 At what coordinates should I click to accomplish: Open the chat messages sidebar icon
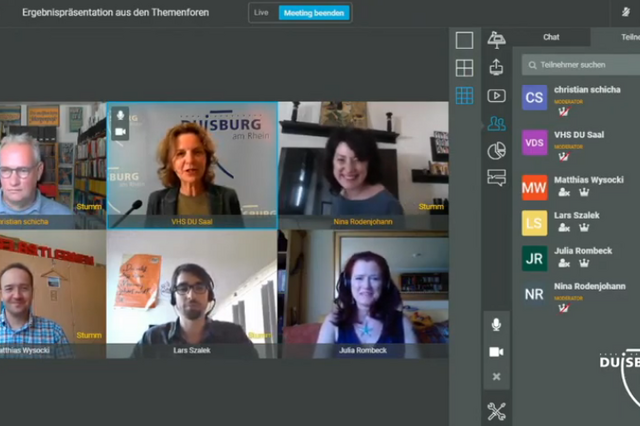pyautogui.click(x=496, y=178)
